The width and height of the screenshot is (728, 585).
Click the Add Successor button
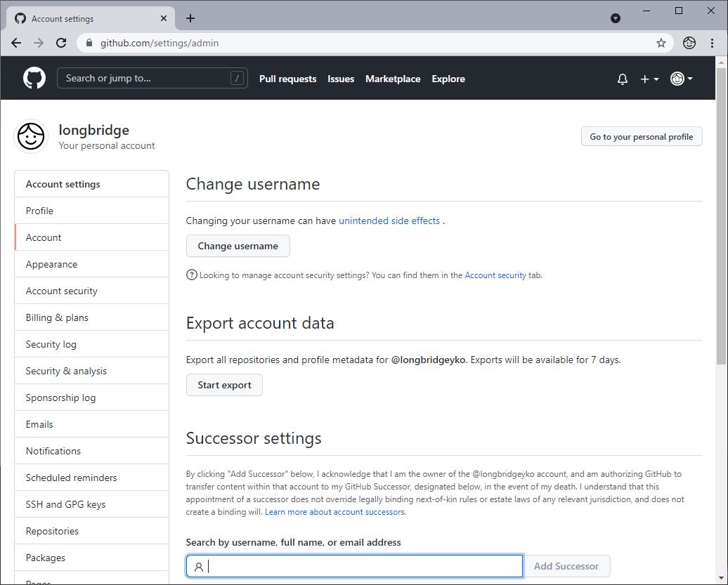tap(566, 566)
